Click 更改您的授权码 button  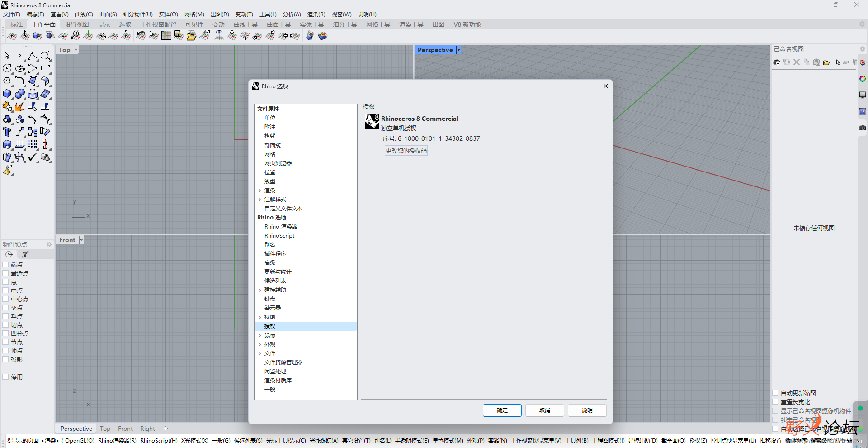pos(406,151)
